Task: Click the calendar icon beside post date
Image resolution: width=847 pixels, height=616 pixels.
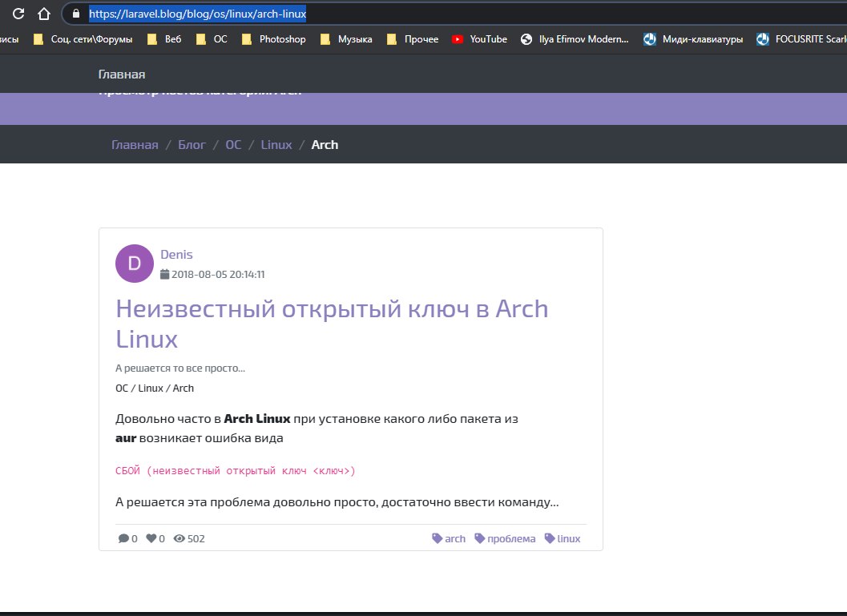Action: coord(165,274)
